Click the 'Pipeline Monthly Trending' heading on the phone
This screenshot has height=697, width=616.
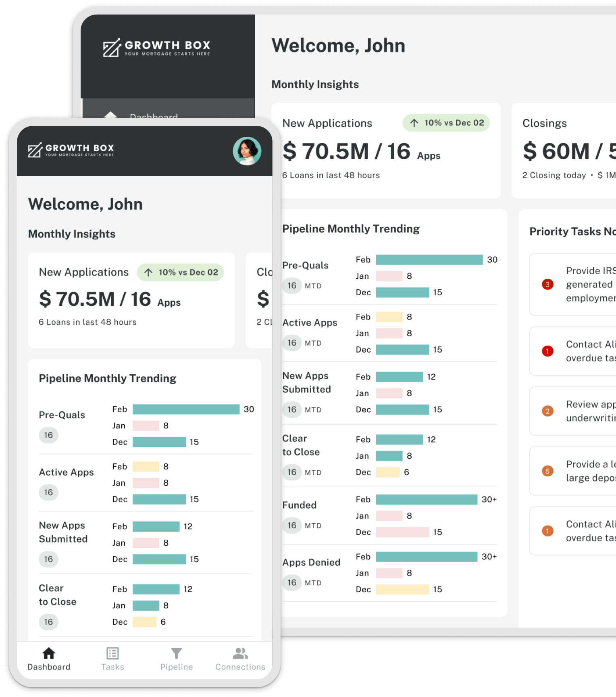pyautogui.click(x=107, y=378)
